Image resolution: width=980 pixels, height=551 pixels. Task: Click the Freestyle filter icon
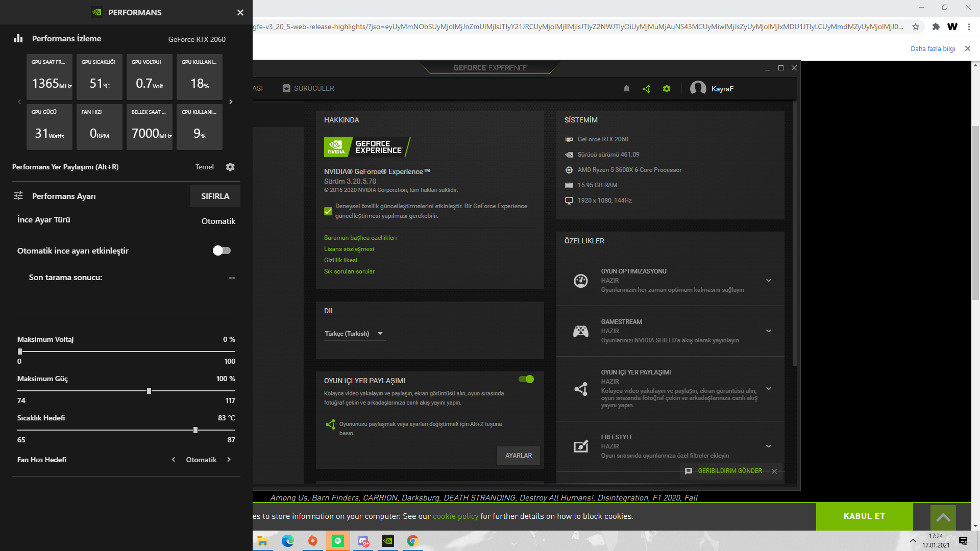click(581, 446)
